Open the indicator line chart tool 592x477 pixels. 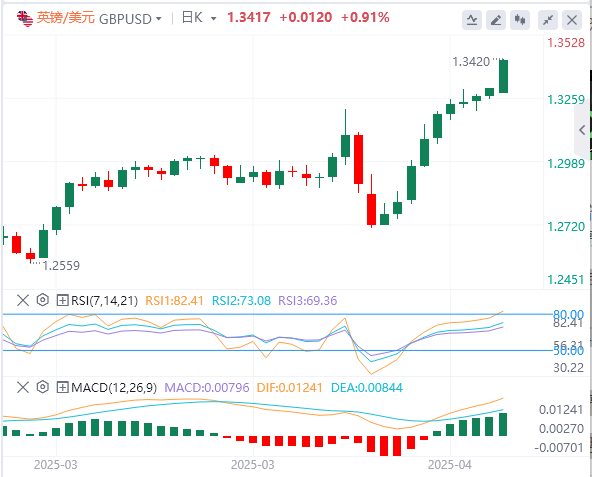coord(472,20)
